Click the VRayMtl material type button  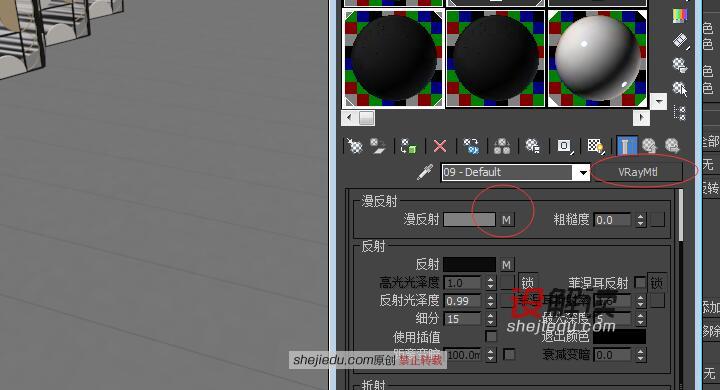(637, 172)
